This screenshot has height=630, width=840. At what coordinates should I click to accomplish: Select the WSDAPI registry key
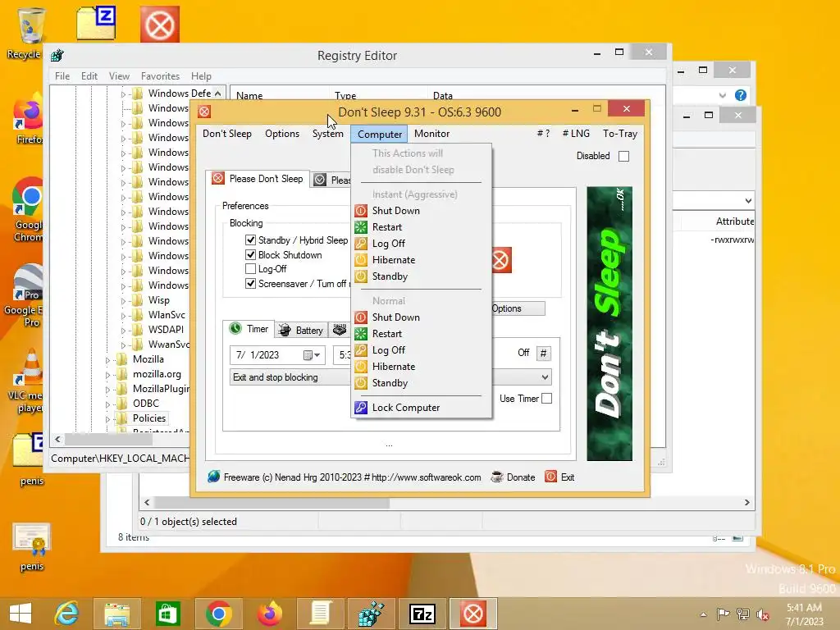click(x=166, y=330)
